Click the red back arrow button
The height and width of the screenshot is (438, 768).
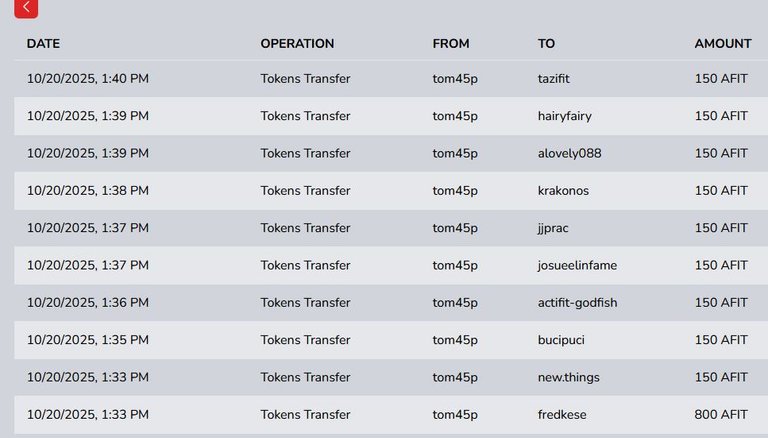[26, 8]
